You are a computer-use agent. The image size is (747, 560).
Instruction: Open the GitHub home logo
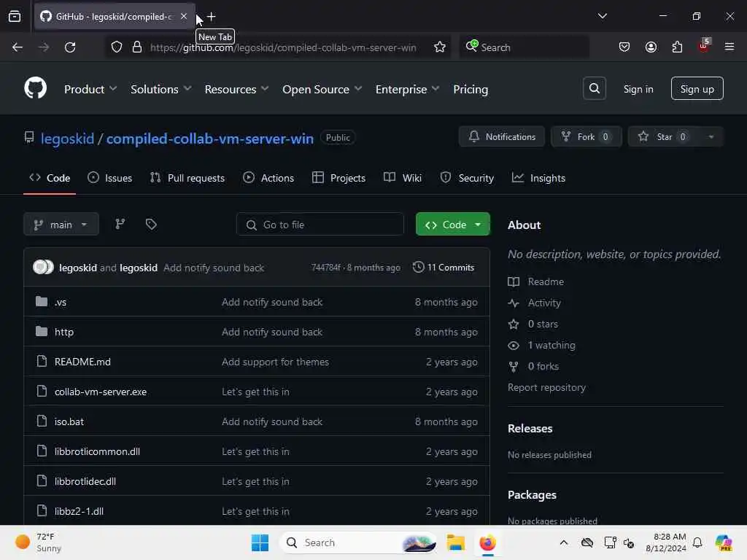click(35, 88)
